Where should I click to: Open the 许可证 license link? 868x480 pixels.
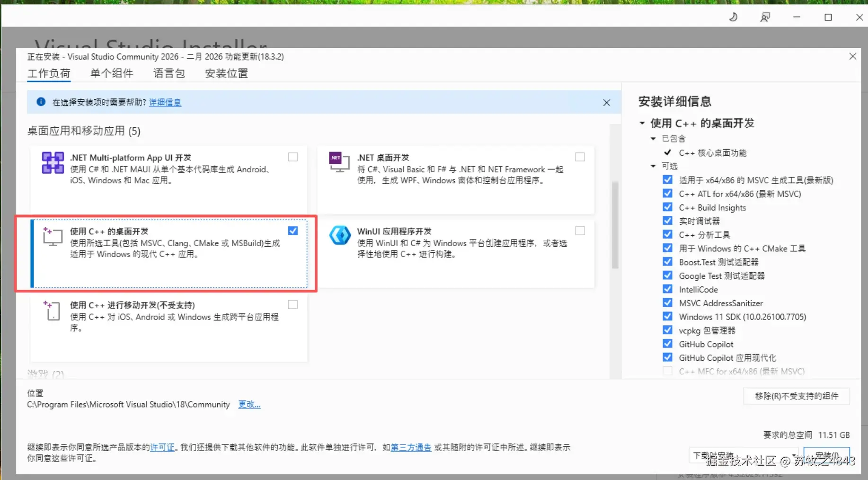pyautogui.click(x=162, y=447)
